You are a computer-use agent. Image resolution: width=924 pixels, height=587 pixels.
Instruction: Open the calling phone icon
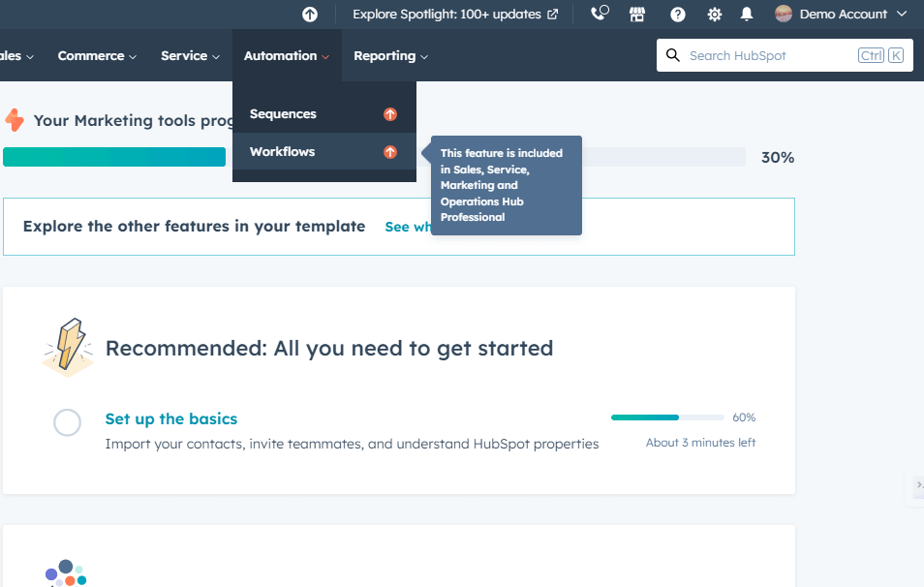pos(600,13)
